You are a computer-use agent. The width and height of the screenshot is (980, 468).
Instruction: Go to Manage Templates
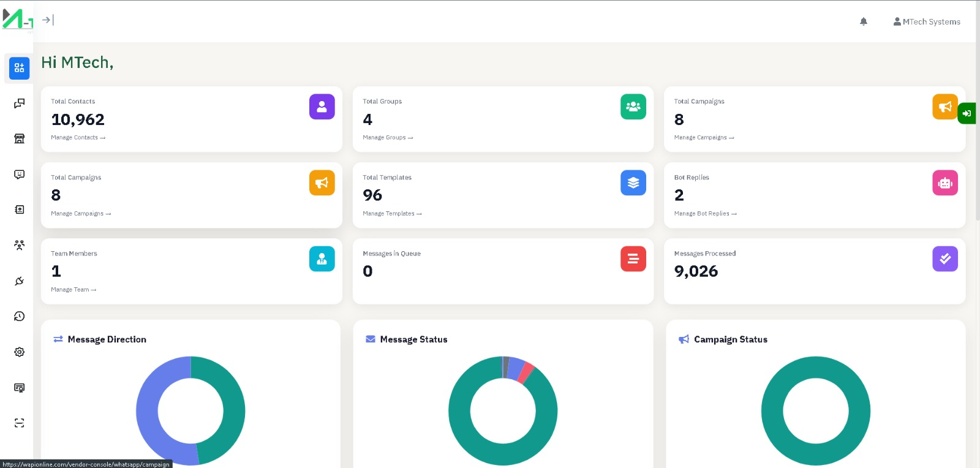coord(391,214)
